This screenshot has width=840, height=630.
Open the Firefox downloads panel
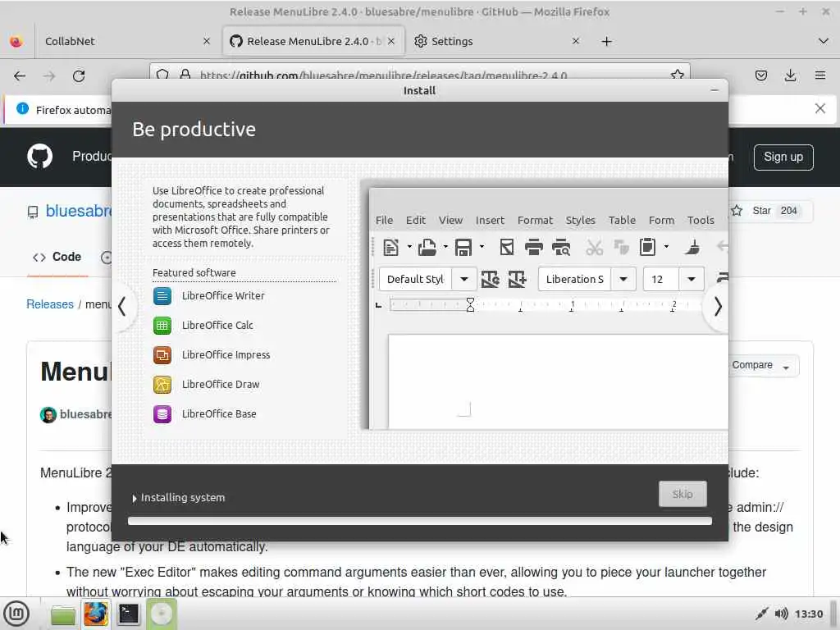tap(790, 75)
